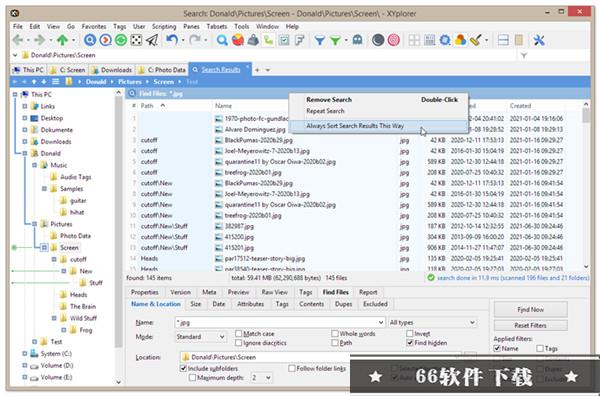Toggle Include subfolders checkbox
The height and width of the screenshot is (396, 600).
183,368
